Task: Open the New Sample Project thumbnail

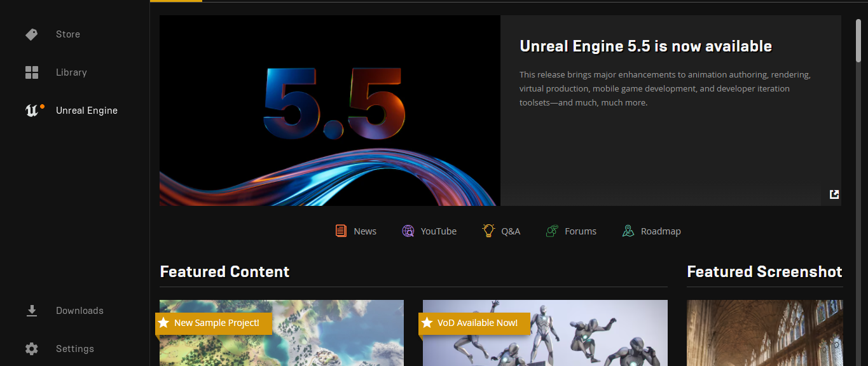Action: coord(282,333)
